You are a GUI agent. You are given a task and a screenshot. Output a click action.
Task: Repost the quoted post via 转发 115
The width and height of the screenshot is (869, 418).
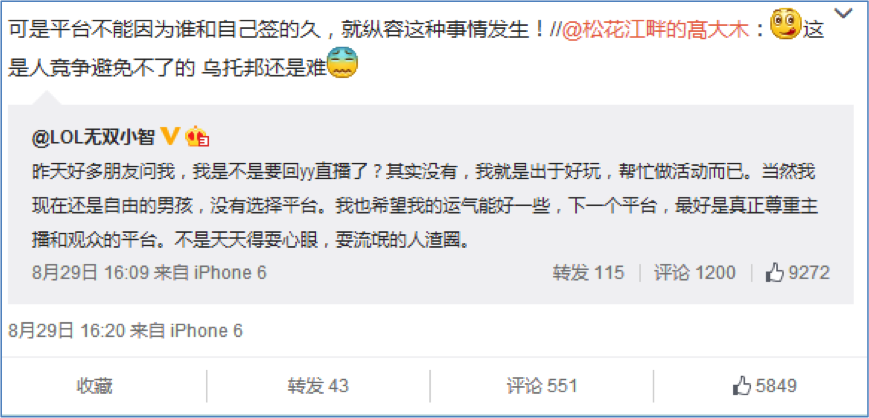[588, 272]
